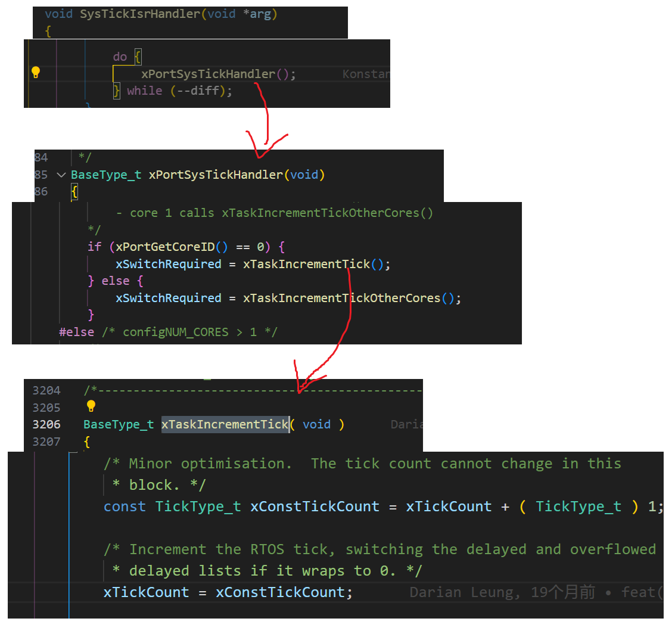Click the 'Minor optimisation' comment line

click(363, 464)
